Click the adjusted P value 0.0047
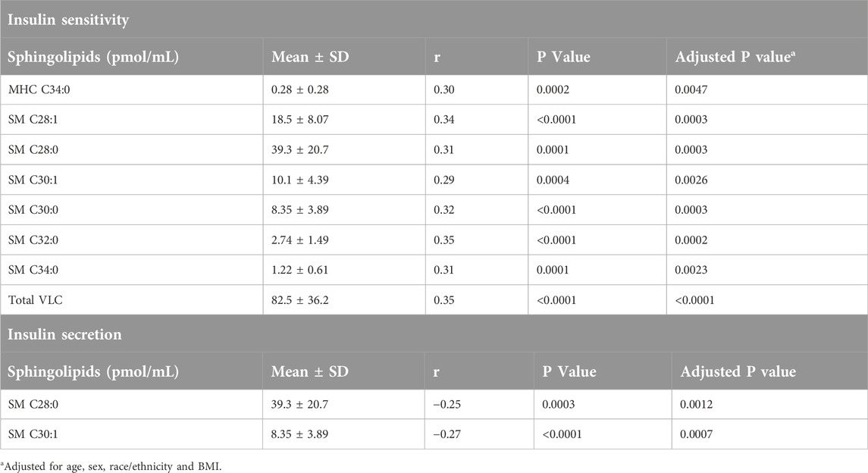Image resolution: width=868 pixels, height=473 pixels. click(x=691, y=89)
